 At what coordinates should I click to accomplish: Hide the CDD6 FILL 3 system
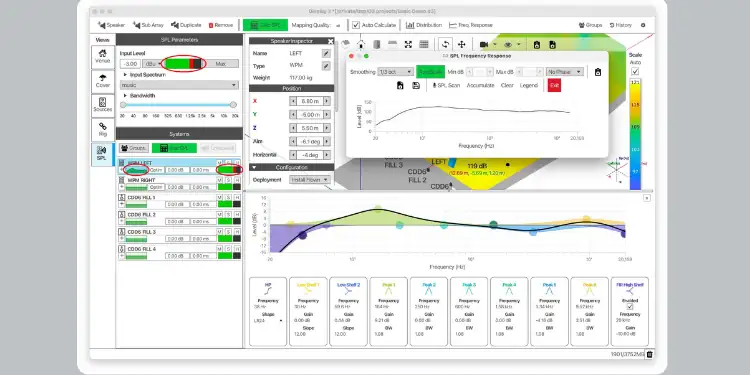click(237, 232)
